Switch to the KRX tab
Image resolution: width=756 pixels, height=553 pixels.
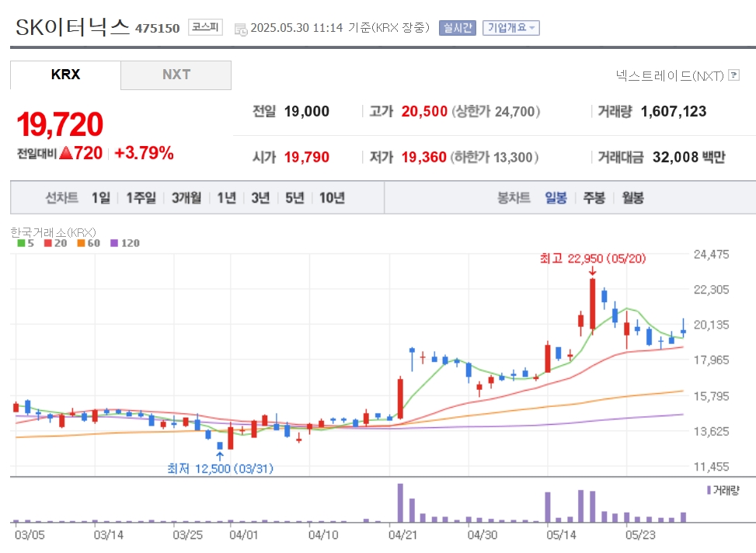point(65,75)
